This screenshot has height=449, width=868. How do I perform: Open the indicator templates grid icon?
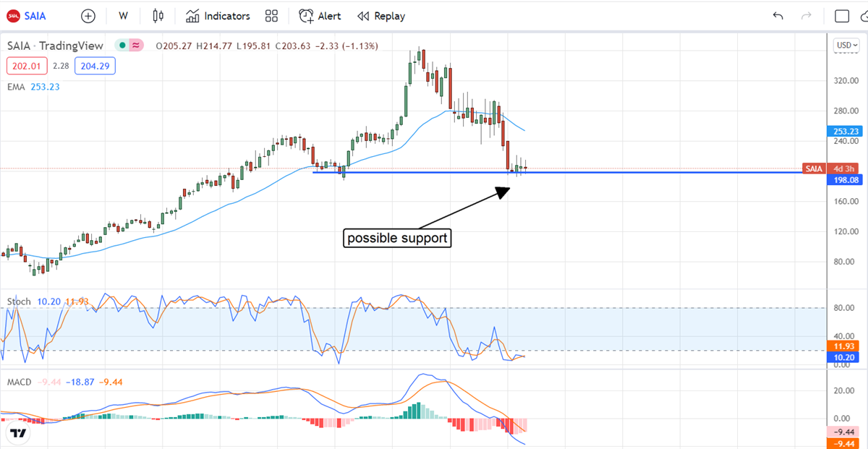[272, 16]
